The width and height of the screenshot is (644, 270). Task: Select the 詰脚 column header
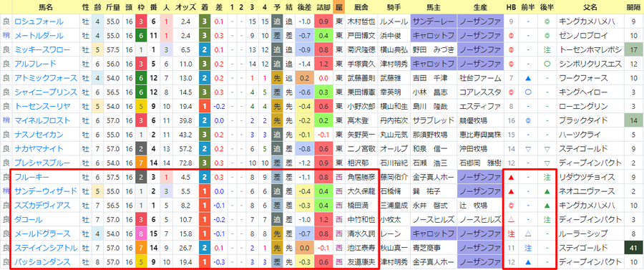click(323, 7)
